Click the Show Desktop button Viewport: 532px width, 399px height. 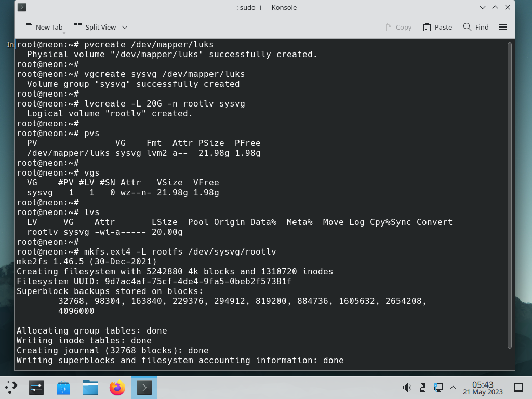(518, 388)
